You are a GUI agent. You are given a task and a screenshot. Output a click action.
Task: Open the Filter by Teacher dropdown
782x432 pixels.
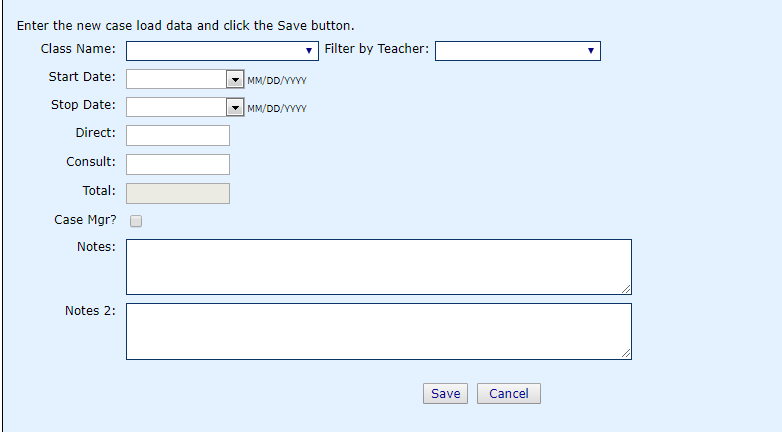(518, 51)
